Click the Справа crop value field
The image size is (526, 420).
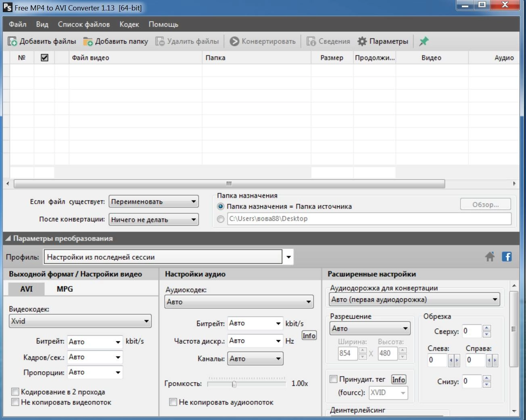(476, 360)
